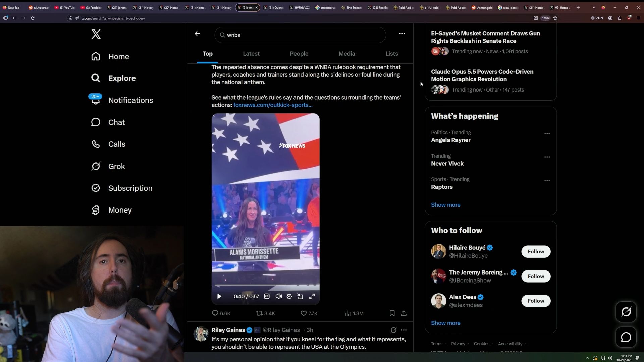The image size is (644, 362).
Task: Open Never Vivek trend options menu
Action: pos(547,157)
